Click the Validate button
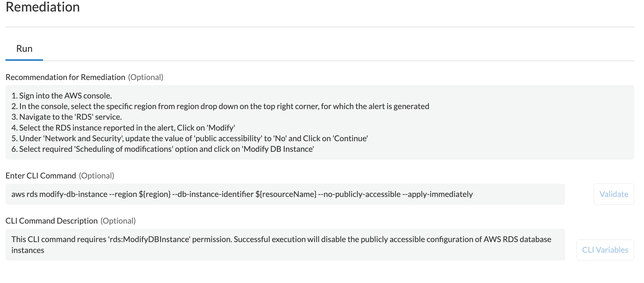The height and width of the screenshot is (283, 644). [x=614, y=194]
